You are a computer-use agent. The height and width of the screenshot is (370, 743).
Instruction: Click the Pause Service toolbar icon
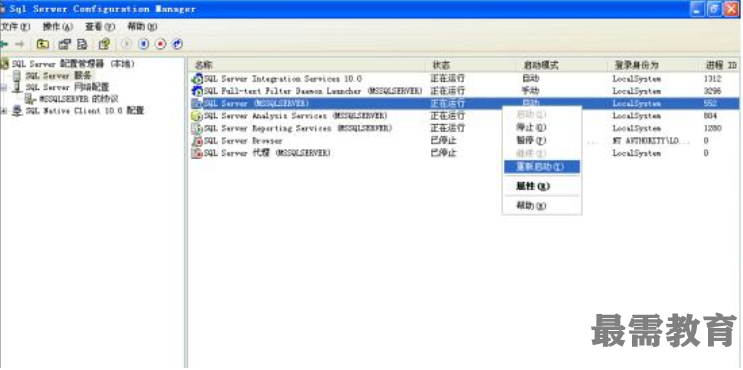144,44
